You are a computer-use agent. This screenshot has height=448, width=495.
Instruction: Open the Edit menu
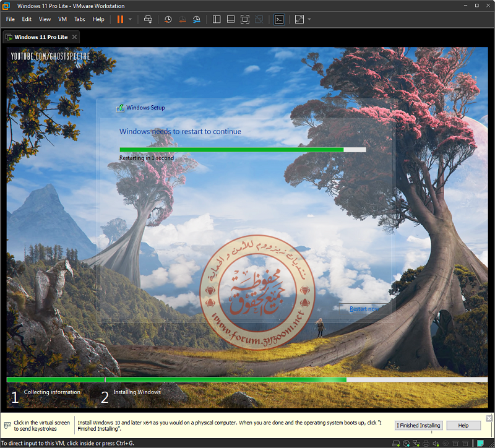pos(27,19)
